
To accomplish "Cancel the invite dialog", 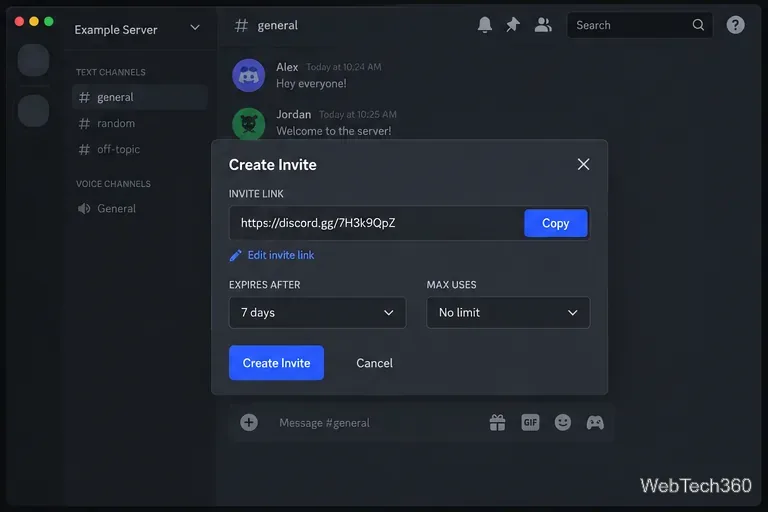I will tap(374, 363).
